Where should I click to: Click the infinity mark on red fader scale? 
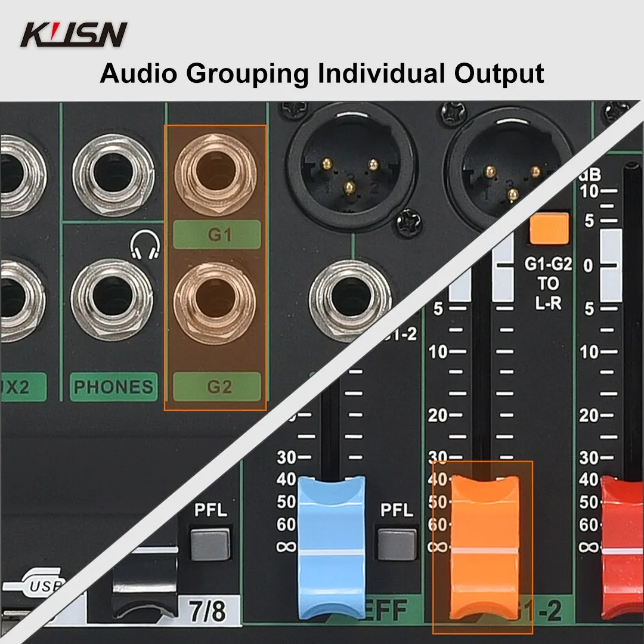coord(589,547)
